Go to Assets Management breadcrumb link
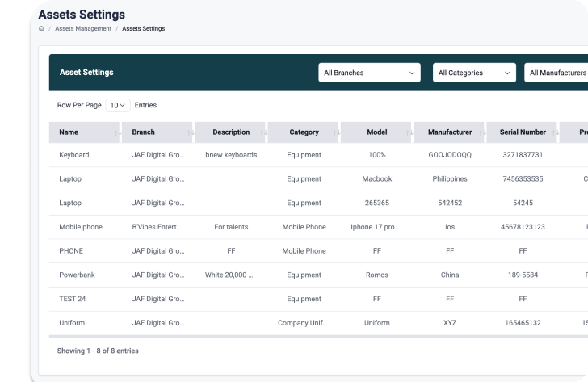 coord(83,28)
